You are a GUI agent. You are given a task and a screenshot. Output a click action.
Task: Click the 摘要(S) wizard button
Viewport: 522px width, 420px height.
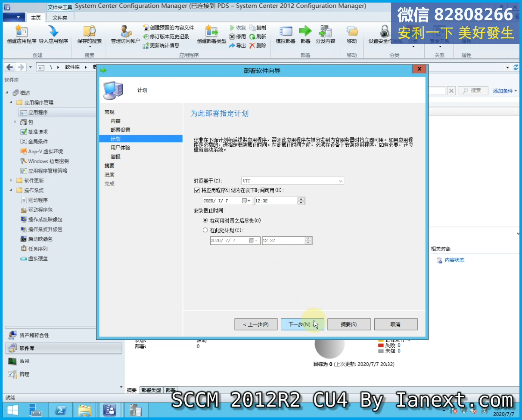click(349, 324)
